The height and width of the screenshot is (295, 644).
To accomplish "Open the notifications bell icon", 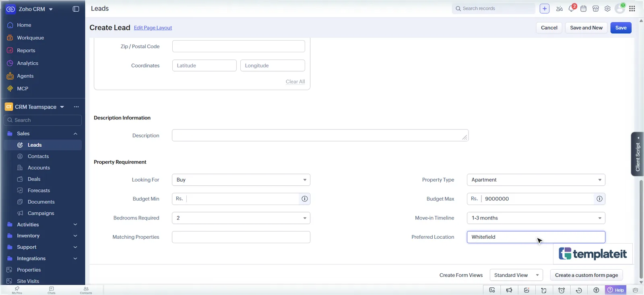I will pyautogui.click(x=572, y=8).
